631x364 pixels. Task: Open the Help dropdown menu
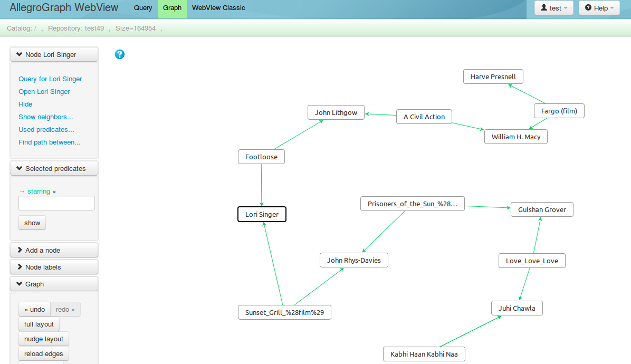coord(599,8)
